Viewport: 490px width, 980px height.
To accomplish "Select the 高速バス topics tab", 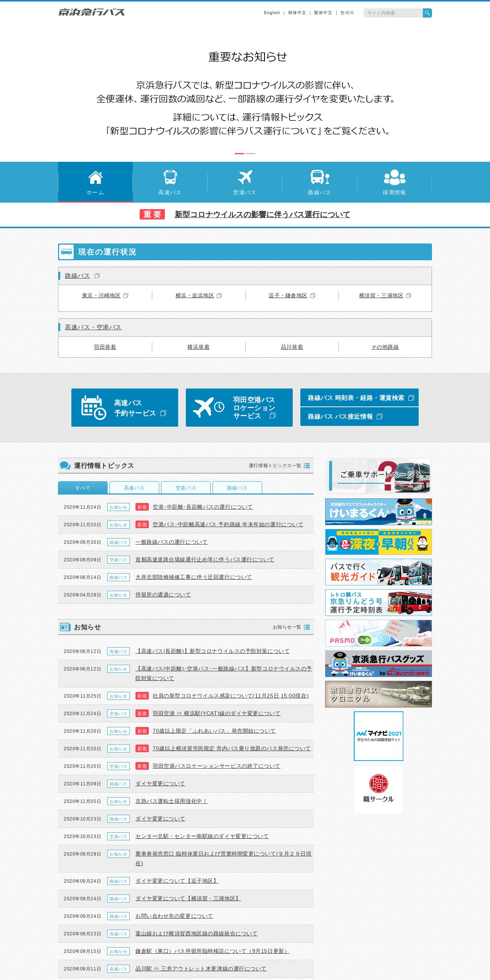I will (x=134, y=488).
